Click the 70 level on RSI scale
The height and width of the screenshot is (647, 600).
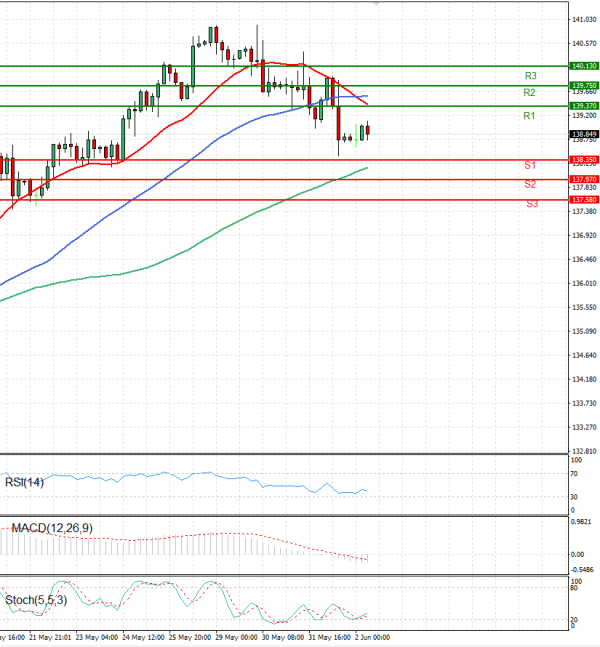[574, 474]
